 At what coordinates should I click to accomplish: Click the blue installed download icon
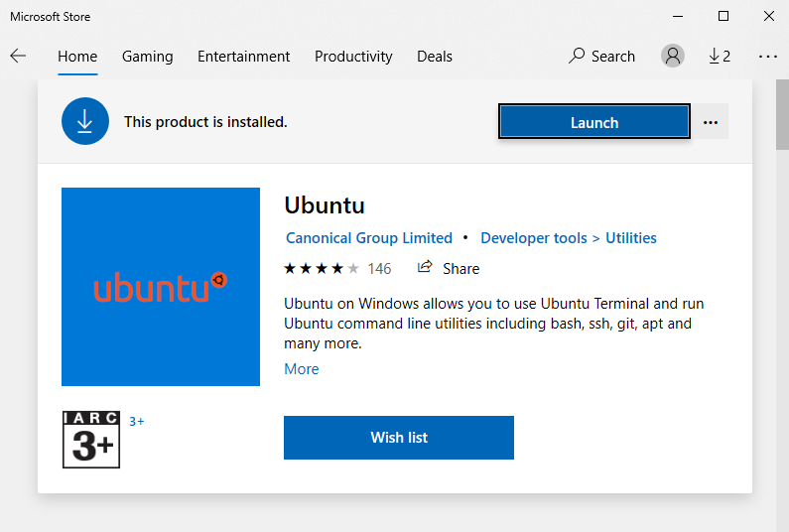[85, 121]
